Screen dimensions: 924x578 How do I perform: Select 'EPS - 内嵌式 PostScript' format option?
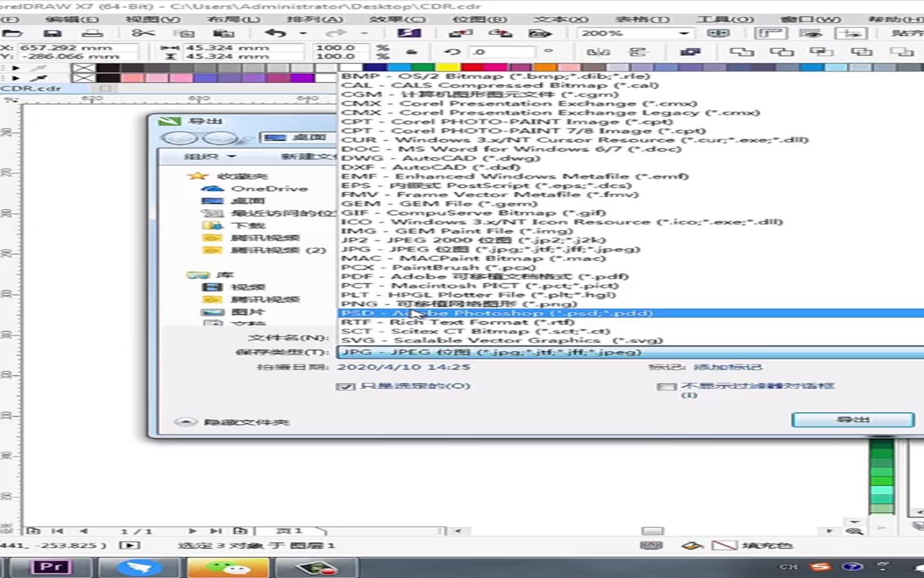[631, 186]
